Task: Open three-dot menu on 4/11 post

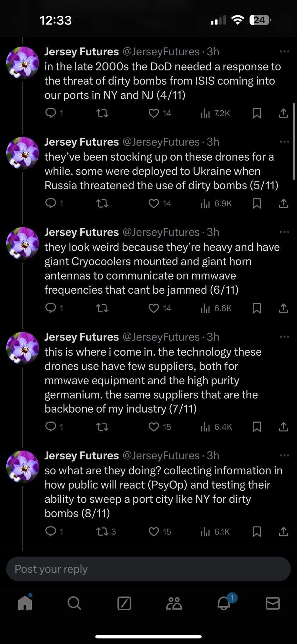Action: click(x=284, y=52)
